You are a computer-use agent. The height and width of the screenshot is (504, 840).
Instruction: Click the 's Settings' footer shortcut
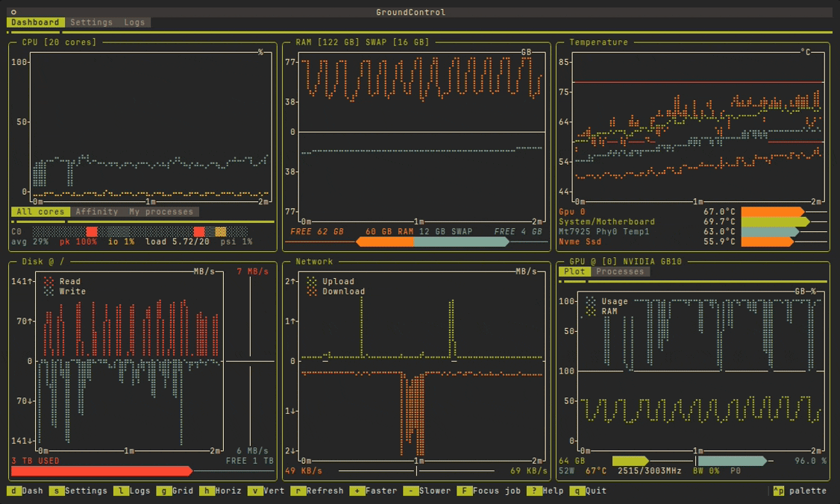[78, 491]
